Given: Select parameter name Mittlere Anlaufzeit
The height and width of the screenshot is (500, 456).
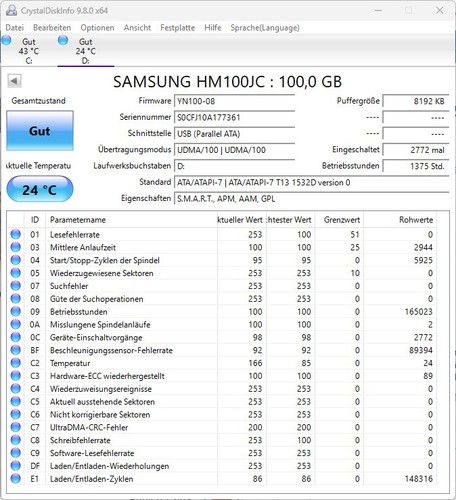Looking at the screenshot, I should coord(83,247).
